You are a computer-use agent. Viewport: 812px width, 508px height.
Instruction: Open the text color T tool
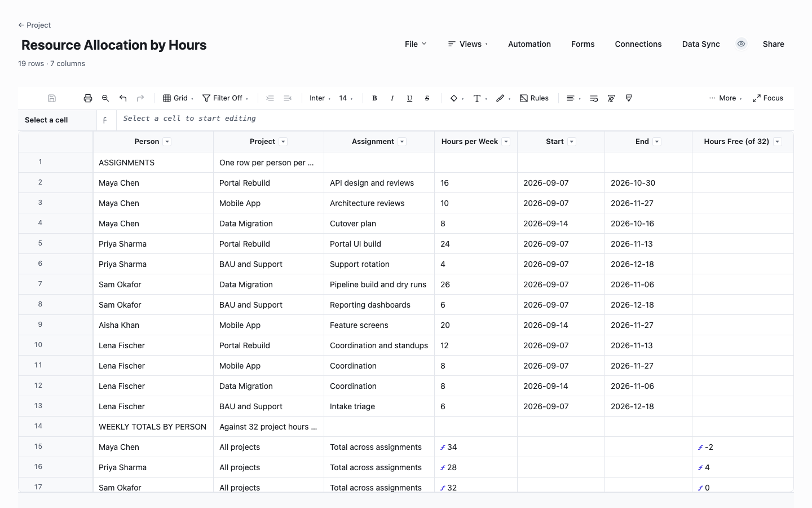[480, 98]
